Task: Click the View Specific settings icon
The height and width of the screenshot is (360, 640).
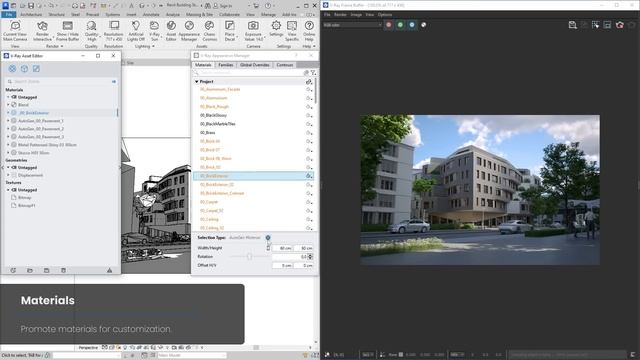Action: pyautogui.click(x=292, y=31)
